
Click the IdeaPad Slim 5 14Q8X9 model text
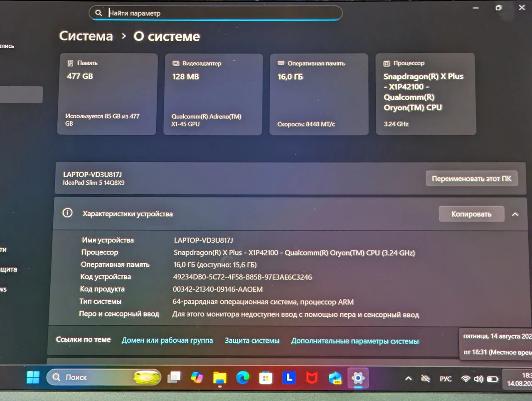click(94, 183)
